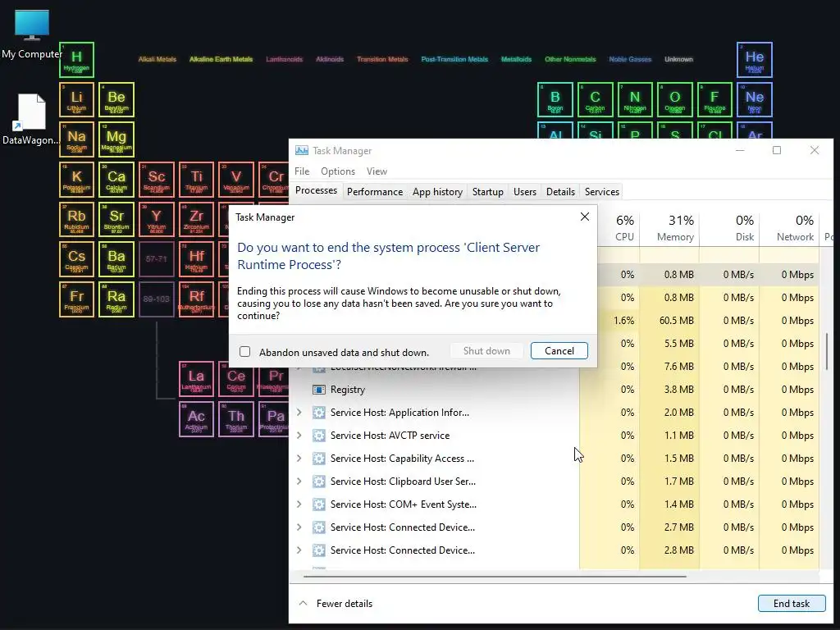Click the Registry process icon
840x630 pixels.
coord(319,390)
